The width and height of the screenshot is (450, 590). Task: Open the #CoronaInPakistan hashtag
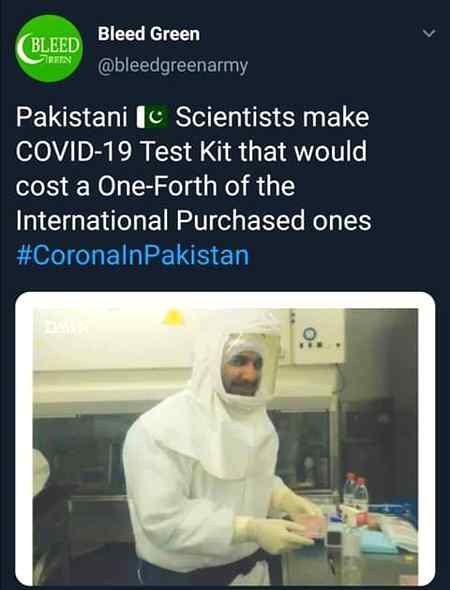click(x=132, y=255)
